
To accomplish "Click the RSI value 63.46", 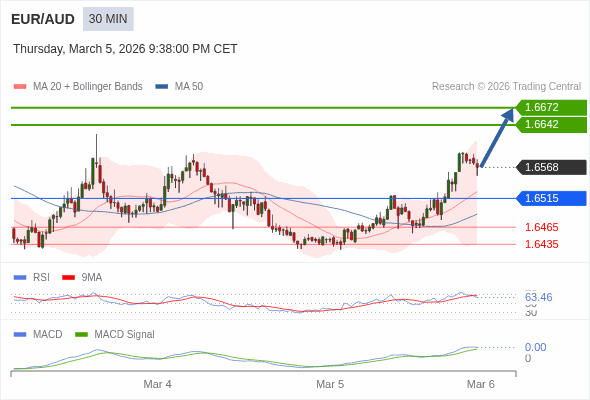I will pos(538,297).
